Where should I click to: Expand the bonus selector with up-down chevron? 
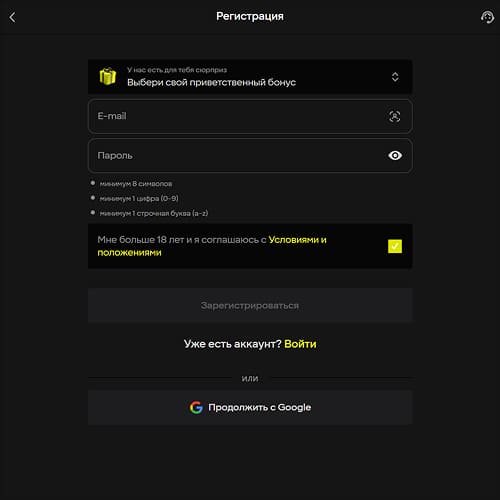point(395,77)
